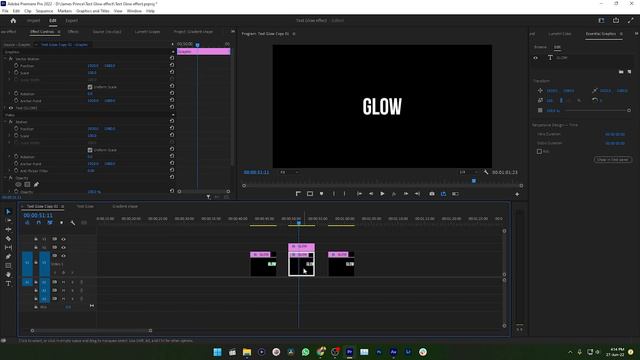Open Browse tab in Essential Graphics
The image size is (640, 360).
[x=540, y=47]
